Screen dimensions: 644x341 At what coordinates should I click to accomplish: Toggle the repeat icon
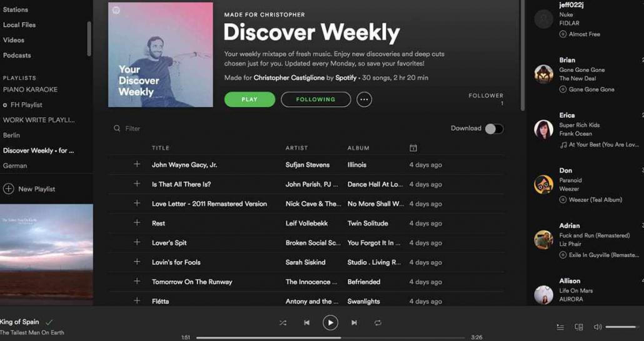click(x=378, y=323)
